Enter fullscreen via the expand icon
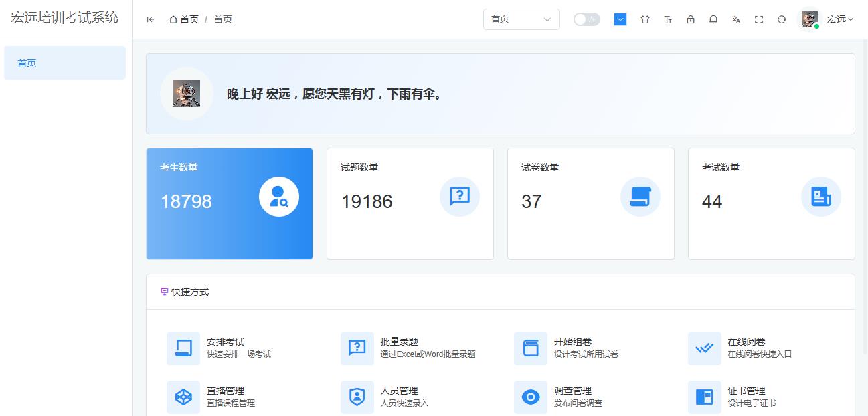The width and height of the screenshot is (868, 416). 758,19
